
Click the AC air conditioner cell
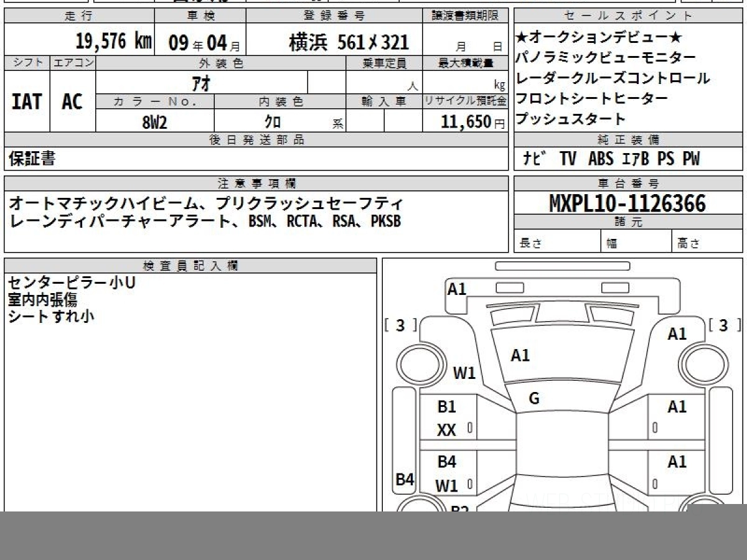click(72, 101)
